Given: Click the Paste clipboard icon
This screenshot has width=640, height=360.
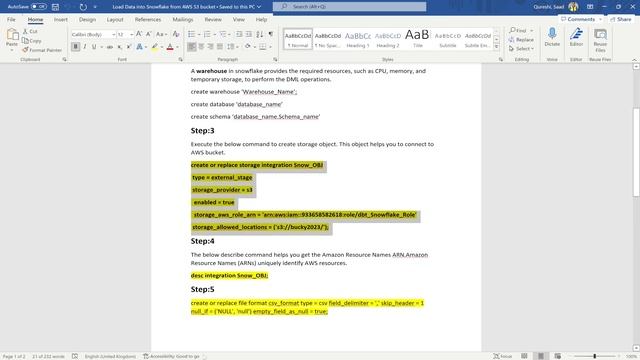Looking at the screenshot, I should pyautogui.click(x=12, y=35).
